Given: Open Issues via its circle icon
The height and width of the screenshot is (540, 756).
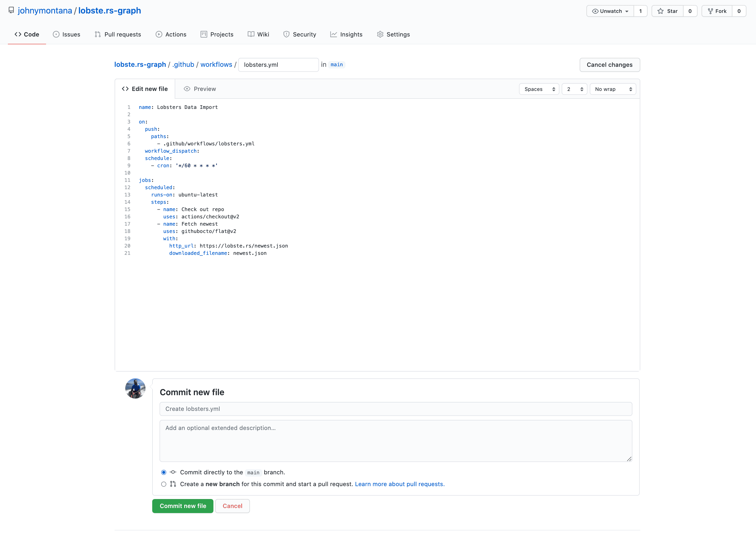Looking at the screenshot, I should [x=56, y=34].
